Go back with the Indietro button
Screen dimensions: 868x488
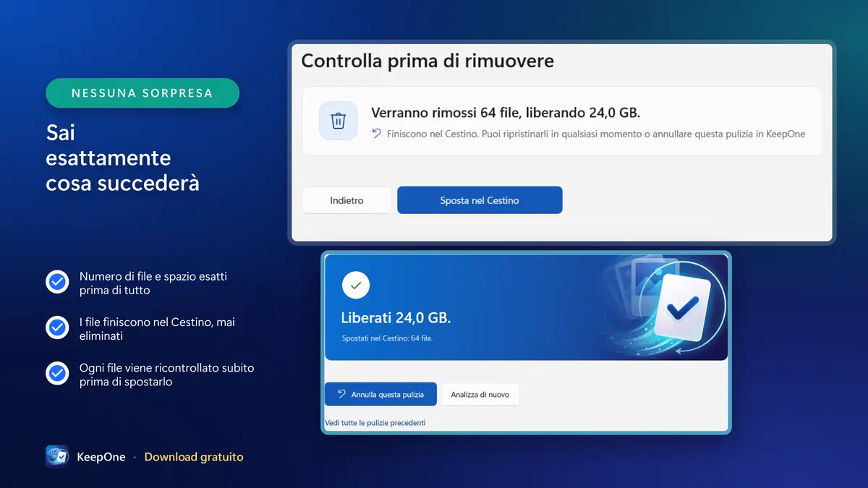tap(346, 200)
